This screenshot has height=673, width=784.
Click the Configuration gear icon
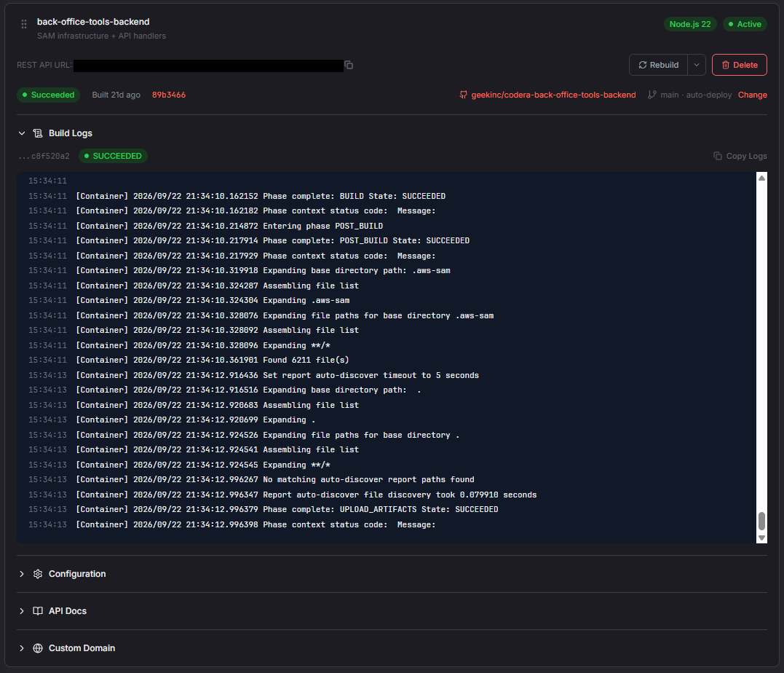(x=38, y=574)
